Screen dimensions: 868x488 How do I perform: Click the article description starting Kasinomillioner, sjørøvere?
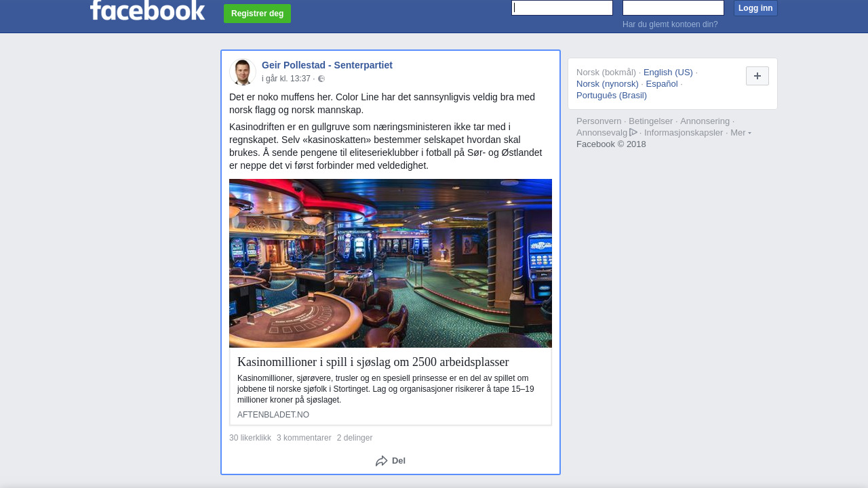click(386, 389)
